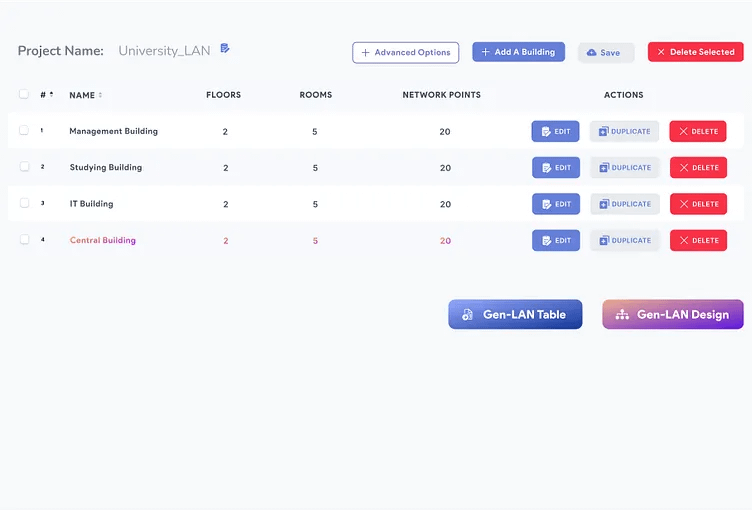Click Edit for Management Building
This screenshot has width=752, height=510.
pyautogui.click(x=555, y=131)
